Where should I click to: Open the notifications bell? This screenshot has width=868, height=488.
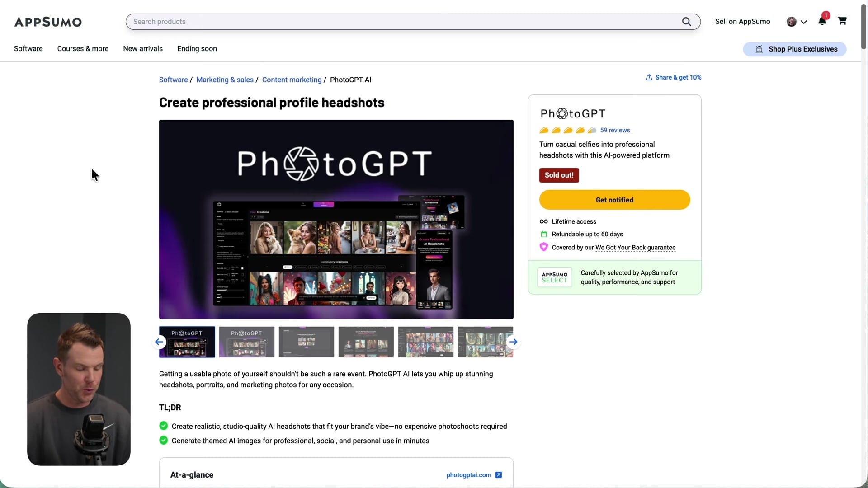coord(822,21)
